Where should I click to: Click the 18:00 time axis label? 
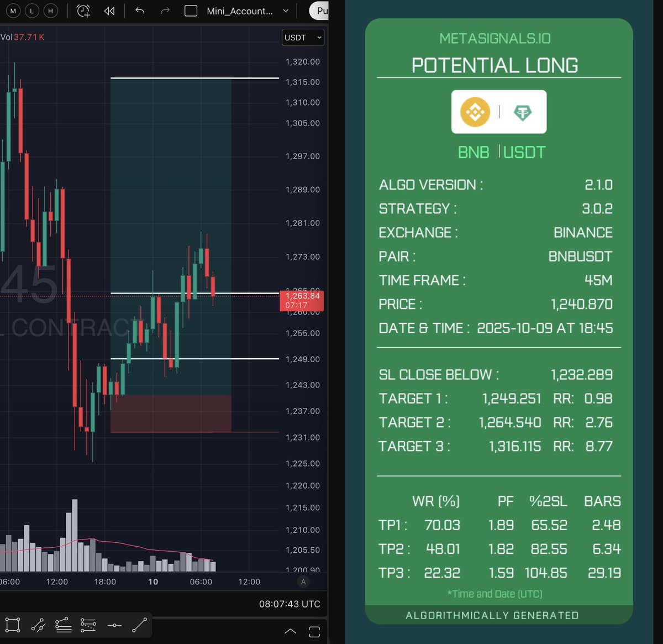pyautogui.click(x=105, y=582)
